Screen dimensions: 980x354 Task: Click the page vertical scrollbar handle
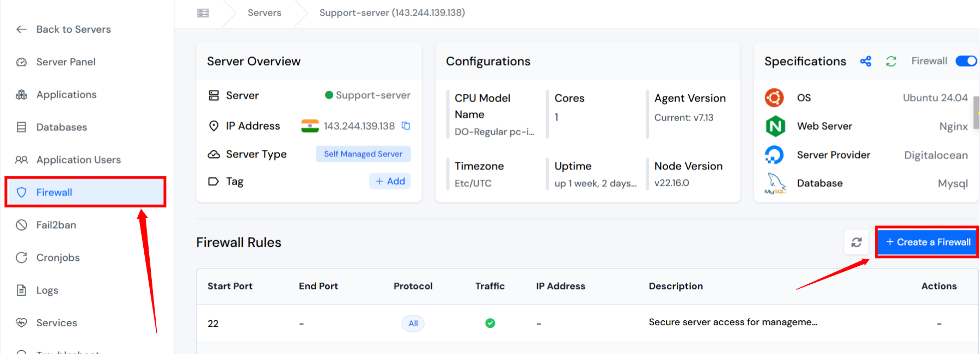point(977,113)
